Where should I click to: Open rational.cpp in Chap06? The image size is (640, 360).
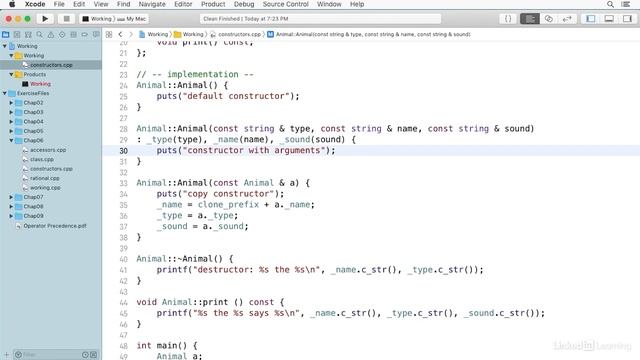[44, 178]
